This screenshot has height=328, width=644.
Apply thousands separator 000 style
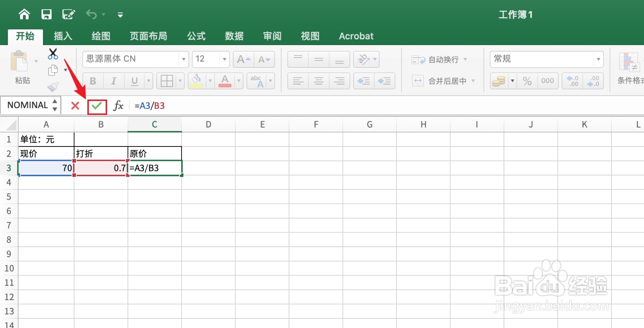click(547, 81)
